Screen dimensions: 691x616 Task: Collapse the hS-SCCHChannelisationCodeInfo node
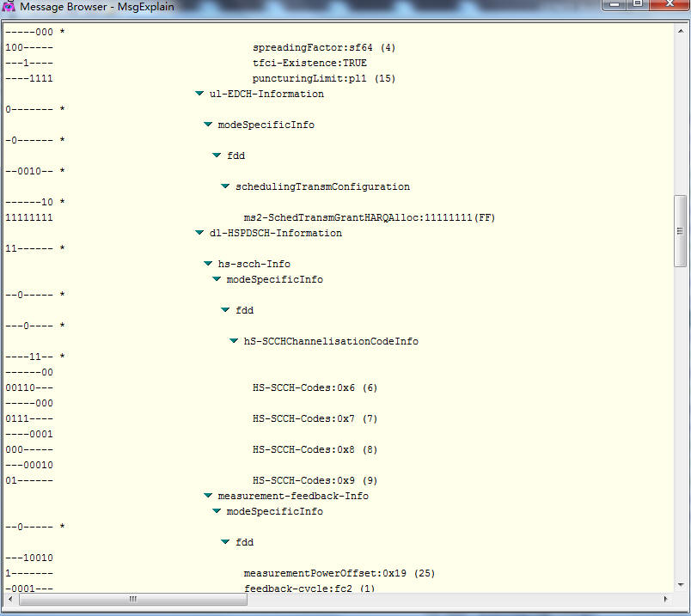[234, 340]
